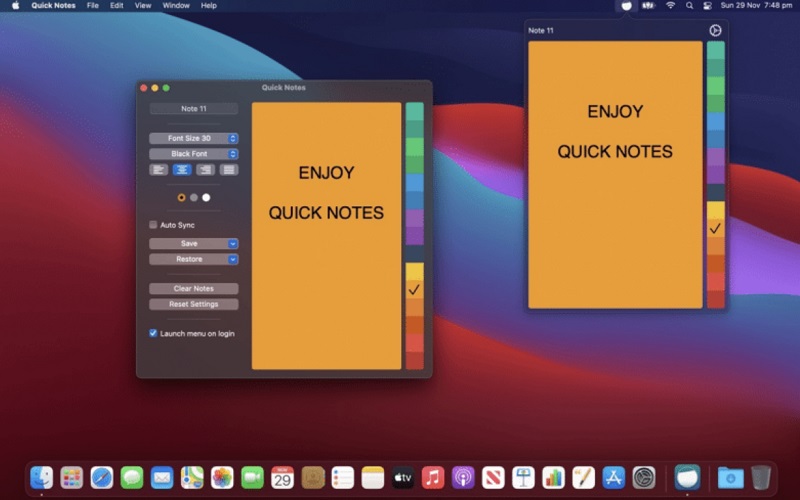The height and width of the screenshot is (500, 800).
Task: Launch Safari from the Dock
Action: (x=102, y=478)
